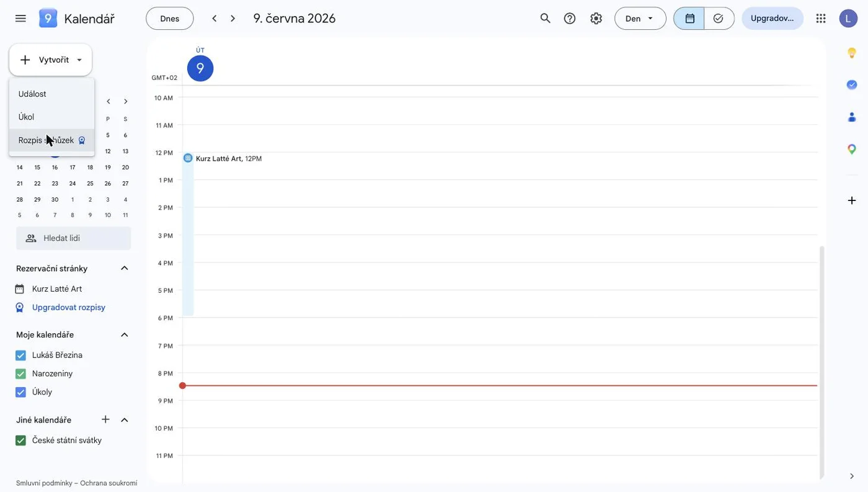
Task: Toggle the Úkoly calendar checkbox
Action: tap(20, 392)
